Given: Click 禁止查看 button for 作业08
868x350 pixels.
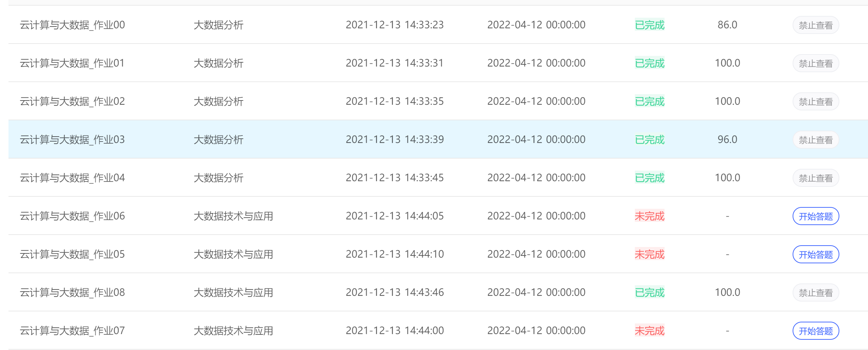Looking at the screenshot, I should (x=816, y=292).
